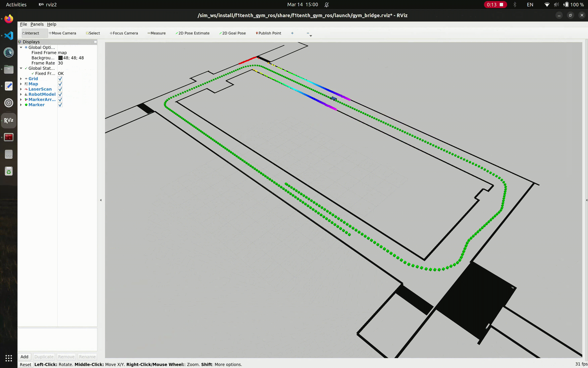This screenshot has height=368, width=588.
Task: Click the Background Color swatch
Action: coord(61,58)
